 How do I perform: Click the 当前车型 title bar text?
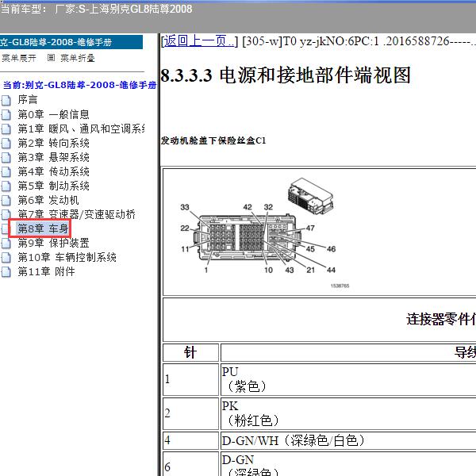pyautogui.click(x=96, y=9)
